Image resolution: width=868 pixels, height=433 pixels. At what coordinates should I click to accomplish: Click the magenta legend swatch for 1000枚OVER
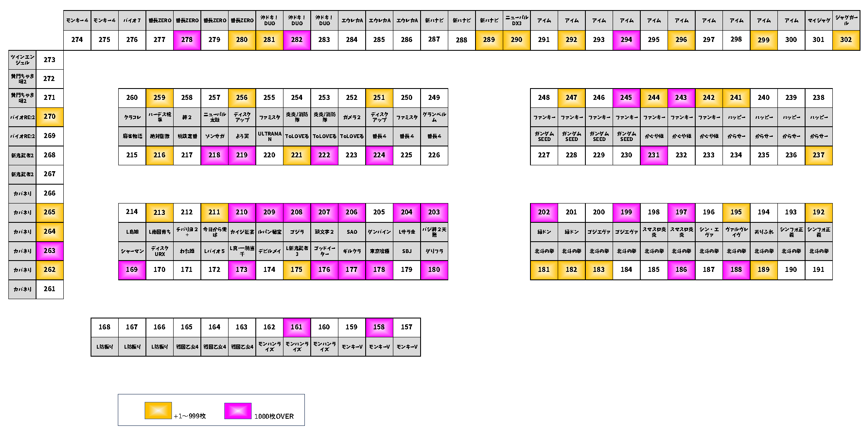click(x=238, y=410)
